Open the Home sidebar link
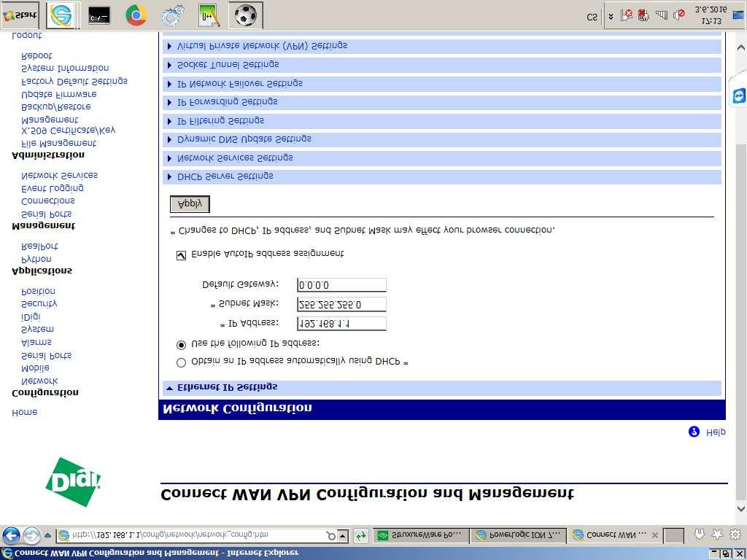747x560 pixels. [24, 413]
